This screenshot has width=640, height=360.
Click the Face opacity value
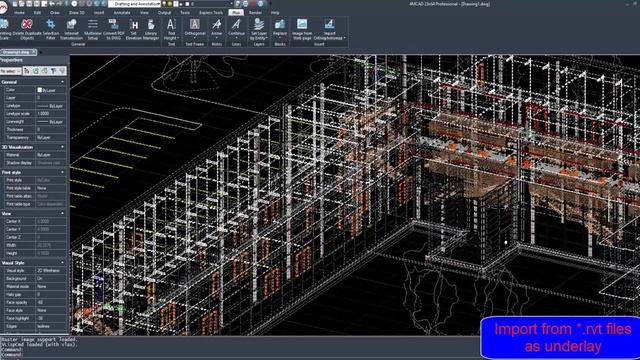click(51, 302)
